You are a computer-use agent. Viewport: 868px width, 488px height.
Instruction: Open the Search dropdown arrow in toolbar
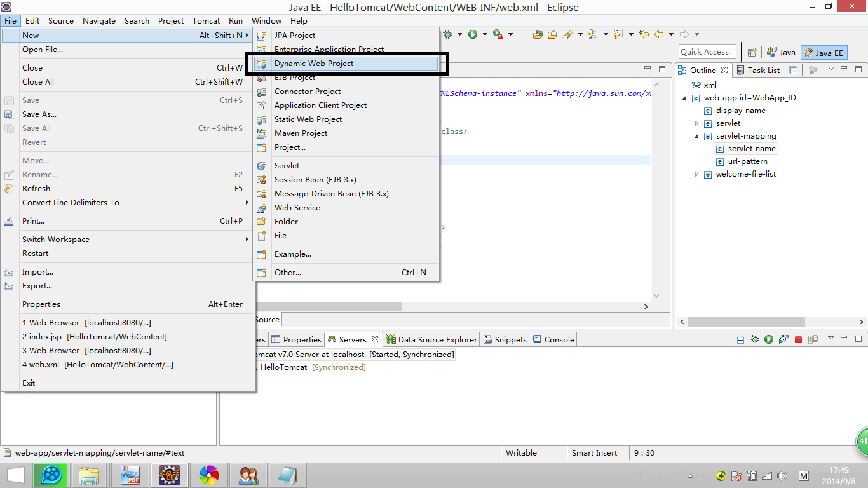580,34
